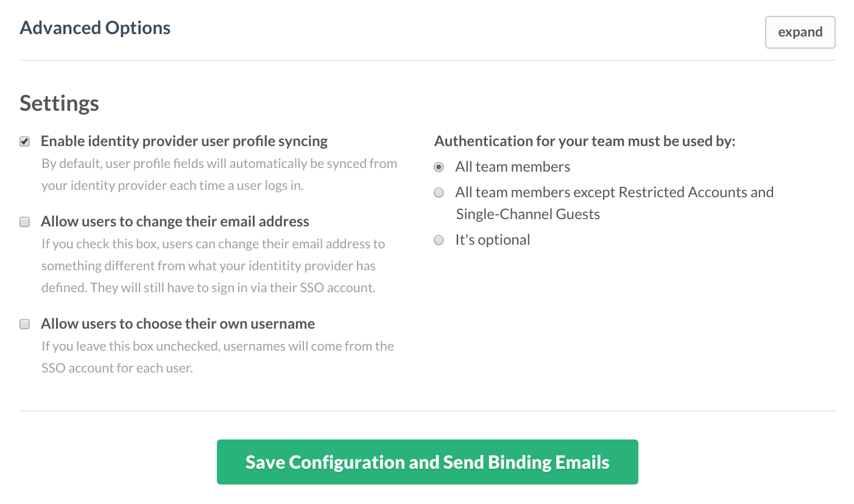Enable allowing users to change their email address
854x504 pixels.
[24, 222]
